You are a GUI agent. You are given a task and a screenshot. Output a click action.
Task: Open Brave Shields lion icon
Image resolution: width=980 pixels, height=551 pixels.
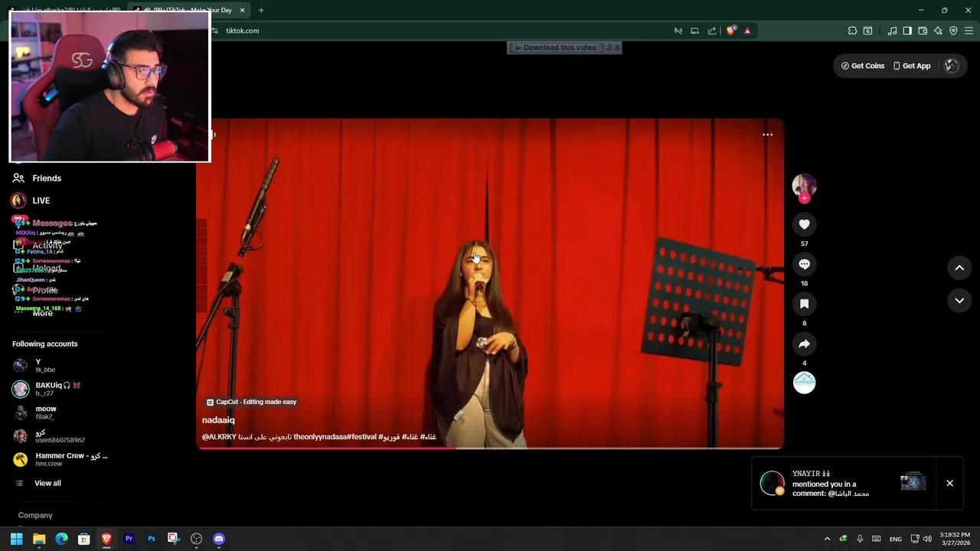(731, 31)
